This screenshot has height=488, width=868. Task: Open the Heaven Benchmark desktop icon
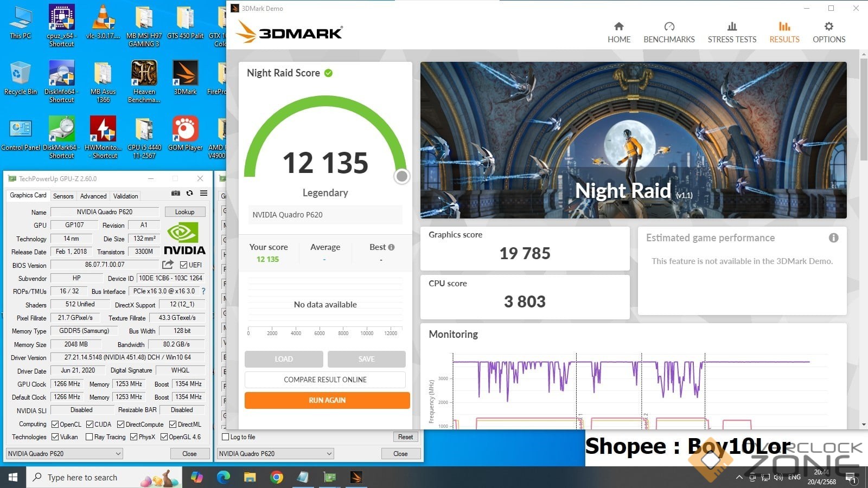pos(144,81)
